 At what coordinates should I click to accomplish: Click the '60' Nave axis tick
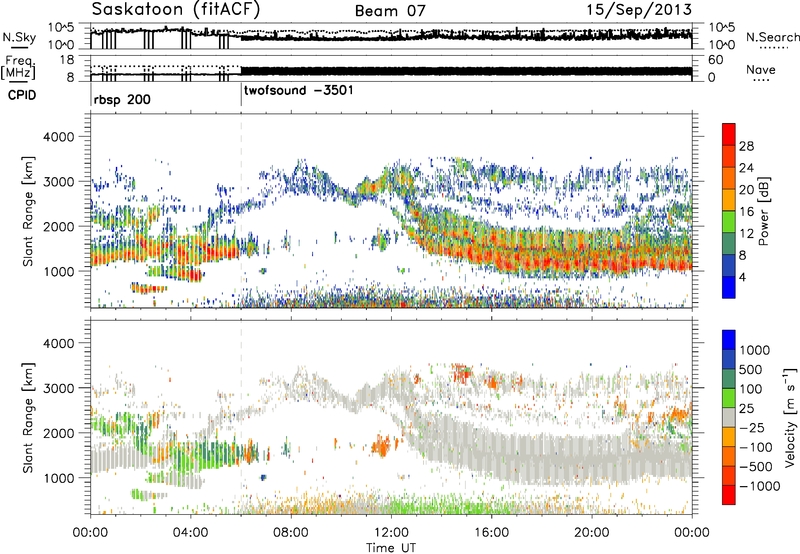coord(715,60)
